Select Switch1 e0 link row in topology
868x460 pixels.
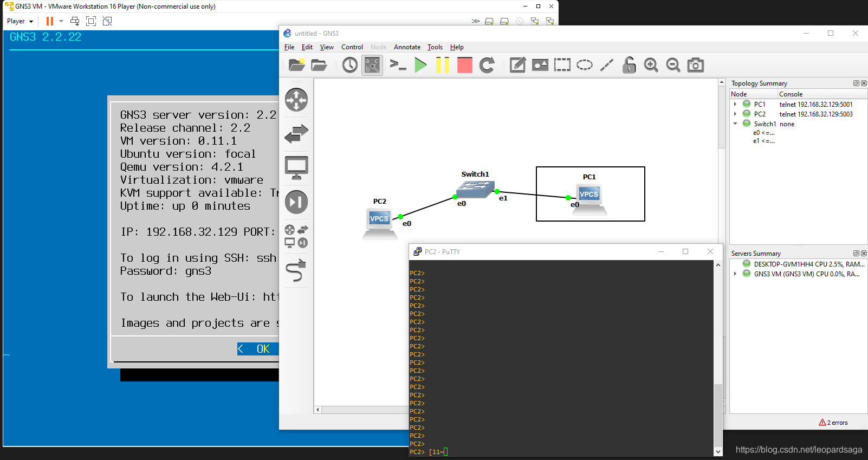click(763, 133)
